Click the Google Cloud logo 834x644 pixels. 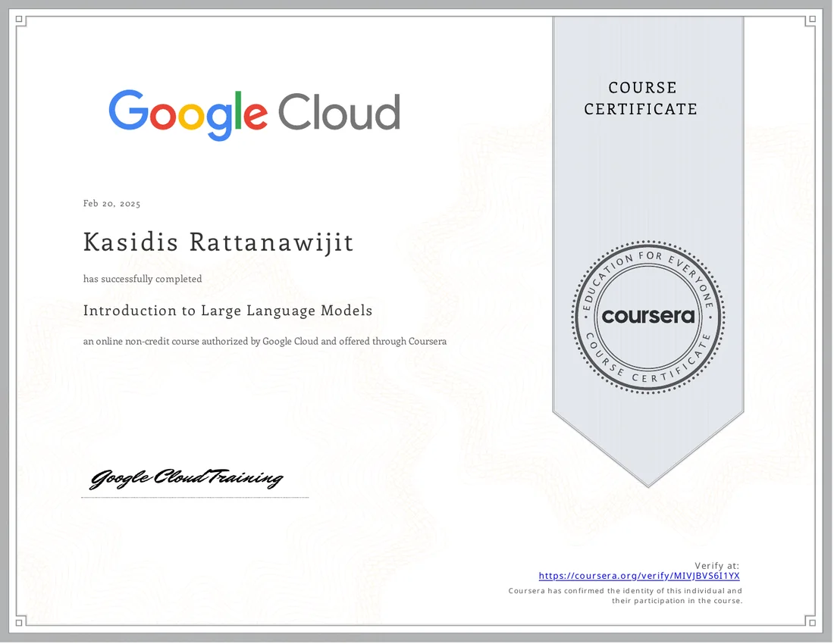(x=254, y=114)
